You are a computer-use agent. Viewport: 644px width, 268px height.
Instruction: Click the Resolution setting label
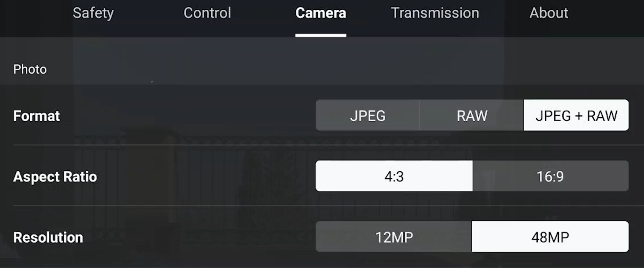pyautogui.click(x=47, y=237)
